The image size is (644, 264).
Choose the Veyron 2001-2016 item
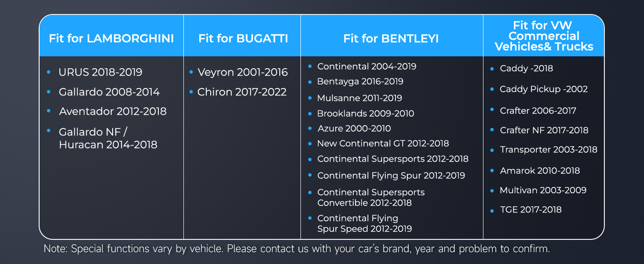[242, 72]
